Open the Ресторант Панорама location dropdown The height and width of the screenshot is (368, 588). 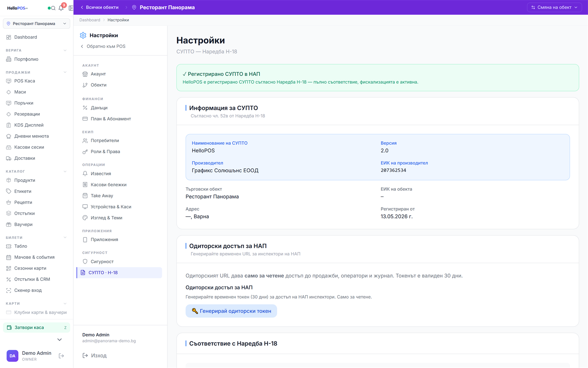(36, 24)
